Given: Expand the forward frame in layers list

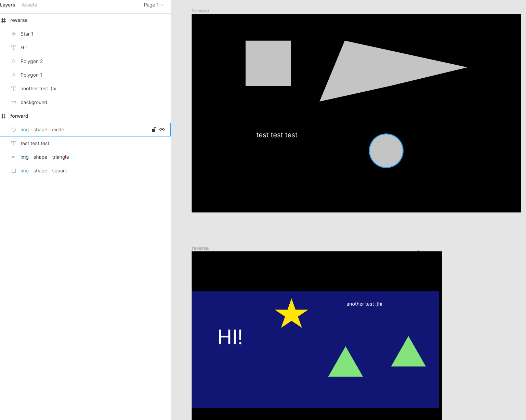Looking at the screenshot, I should point(19,116).
